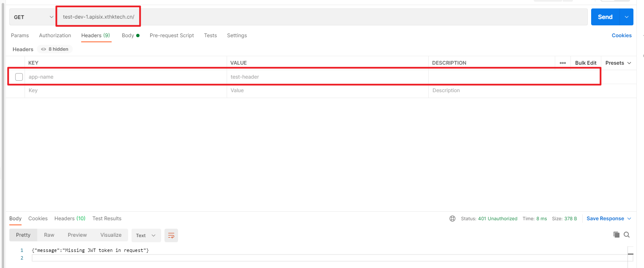Switch to the request Headers (9) tab

96,36
